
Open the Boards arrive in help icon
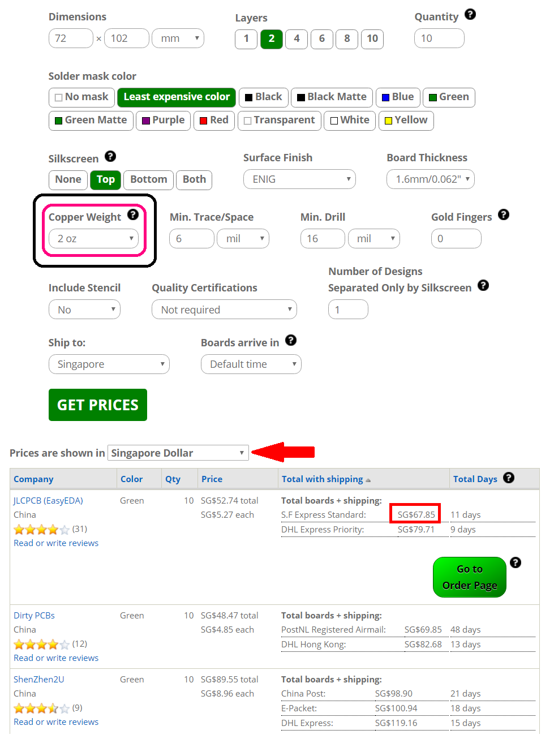click(291, 340)
